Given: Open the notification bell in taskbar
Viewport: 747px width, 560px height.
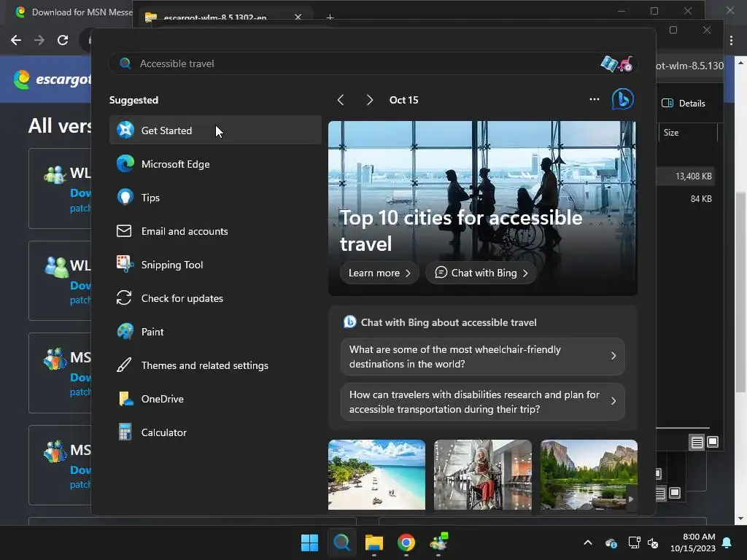Looking at the screenshot, I should click(x=727, y=542).
